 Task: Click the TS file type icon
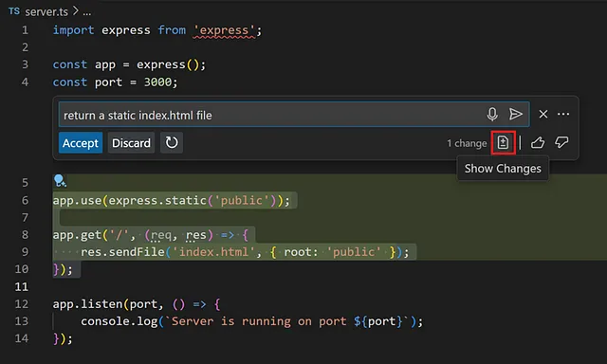(x=14, y=11)
